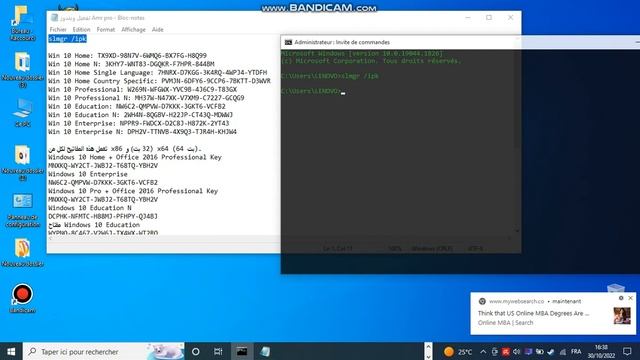Click the taskbar toolbar scroll arrows
Viewport: 640px width, 360px height.
pos(428,351)
